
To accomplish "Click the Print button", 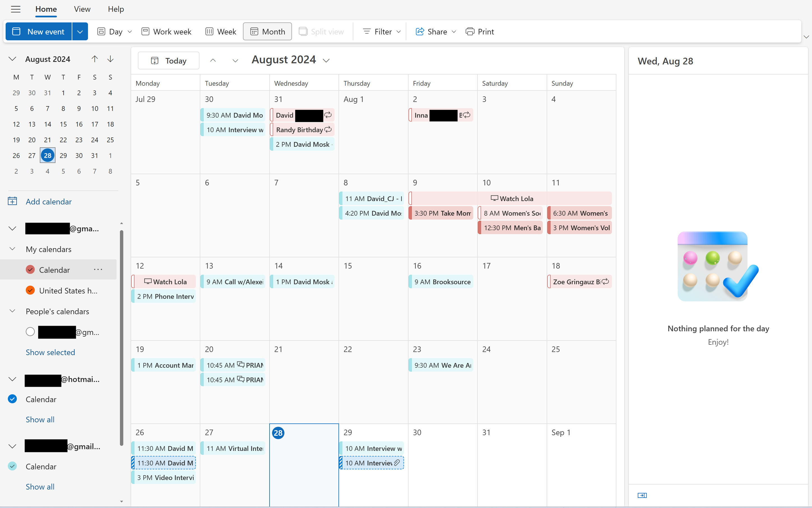I will [480, 32].
